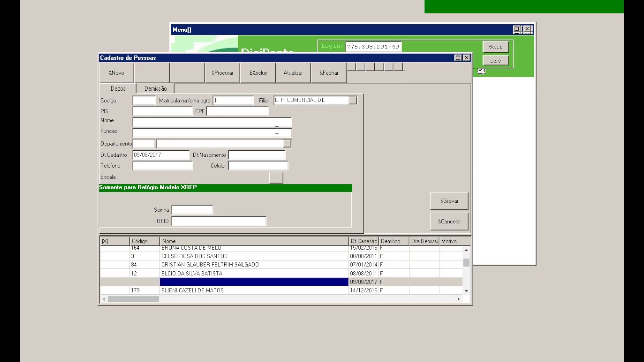Click the E&xcluir delete button
Image resolution: width=644 pixels, height=362 pixels.
[258, 73]
